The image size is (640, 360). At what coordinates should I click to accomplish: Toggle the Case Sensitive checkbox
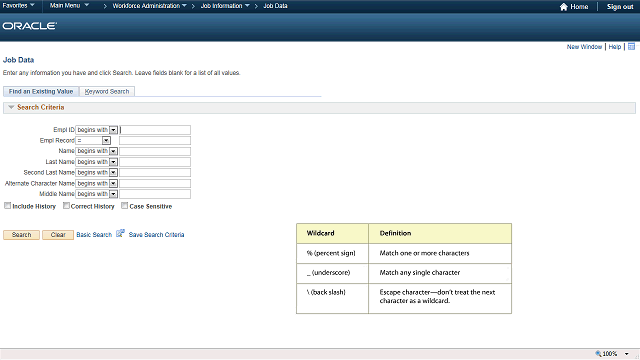pyautogui.click(x=124, y=206)
